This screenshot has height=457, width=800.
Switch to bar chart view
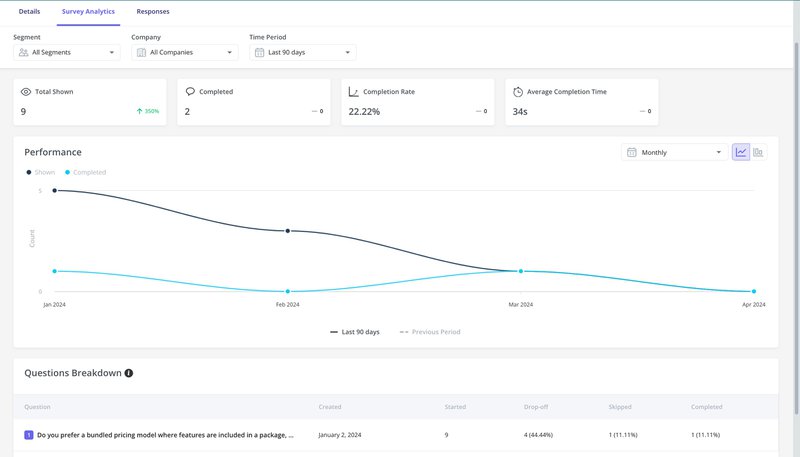[x=758, y=152]
